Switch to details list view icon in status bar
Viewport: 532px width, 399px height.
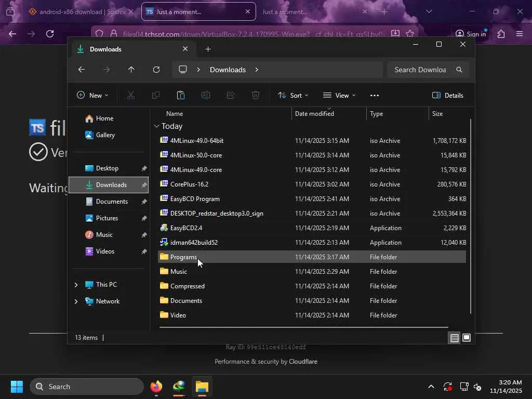454,338
